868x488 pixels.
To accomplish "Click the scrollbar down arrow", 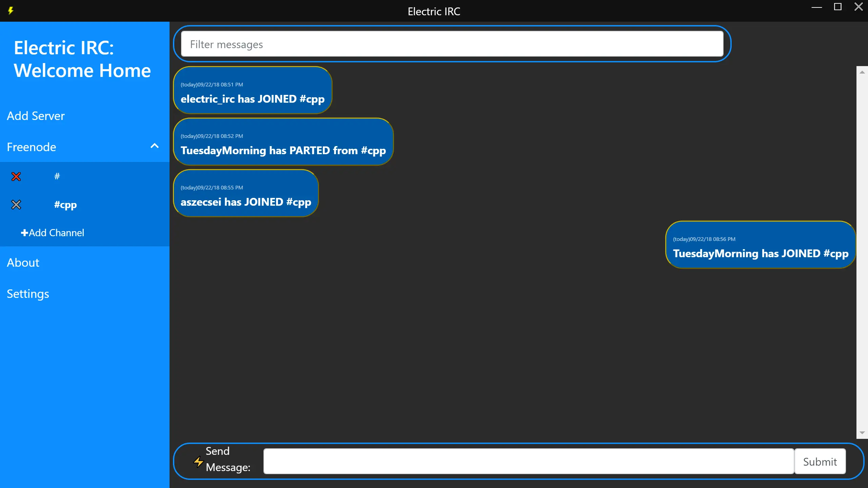I will [862, 433].
